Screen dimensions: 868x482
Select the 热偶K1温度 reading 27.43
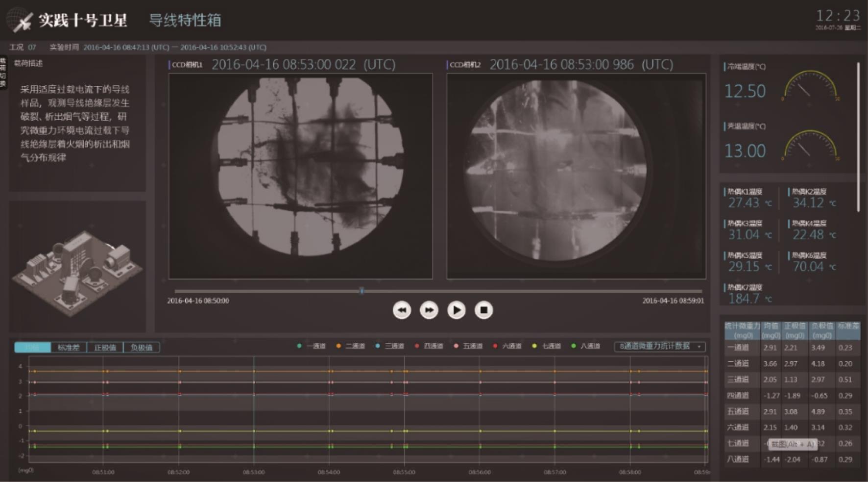744,203
